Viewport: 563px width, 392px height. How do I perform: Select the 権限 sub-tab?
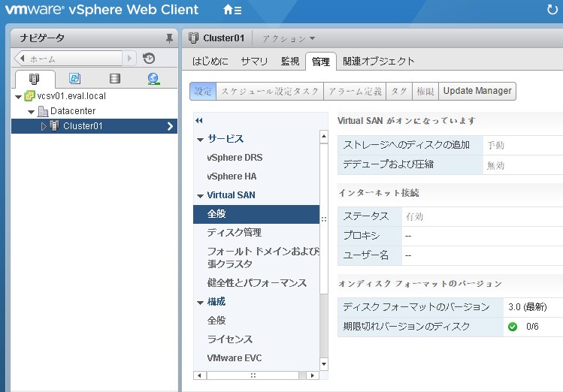click(x=425, y=91)
